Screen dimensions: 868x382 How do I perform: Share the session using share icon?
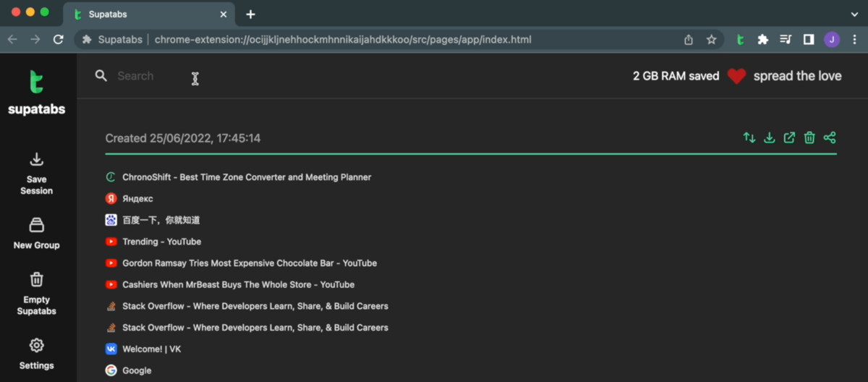click(830, 137)
